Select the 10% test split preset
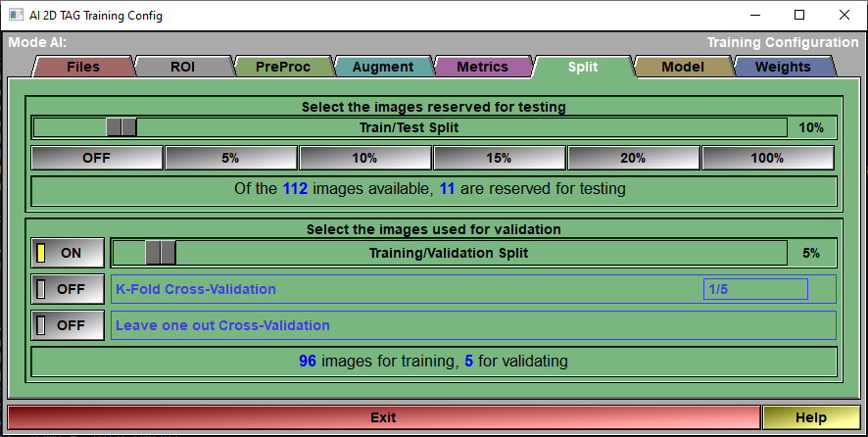The height and width of the screenshot is (437, 868). (364, 158)
